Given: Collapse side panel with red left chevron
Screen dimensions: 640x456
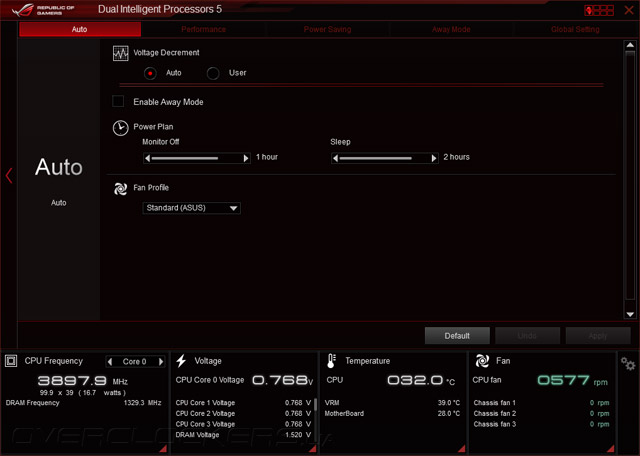Looking at the screenshot, I should (x=9, y=176).
